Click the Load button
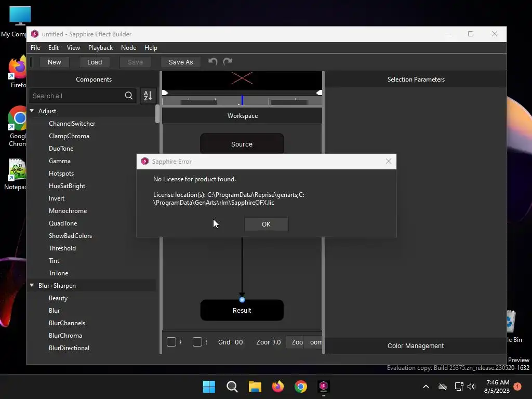The height and width of the screenshot is (399, 532). point(95,62)
